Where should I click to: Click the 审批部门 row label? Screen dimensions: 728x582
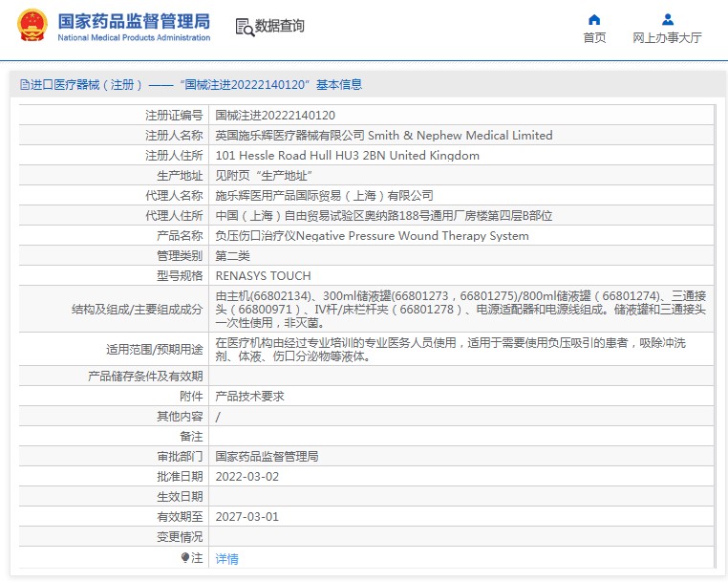point(180,457)
